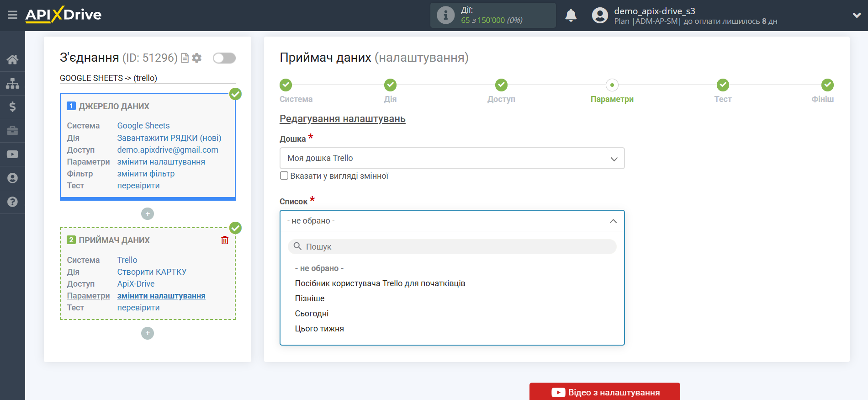Go to Home in the sidebar
The image size is (868, 400).
[12, 59]
